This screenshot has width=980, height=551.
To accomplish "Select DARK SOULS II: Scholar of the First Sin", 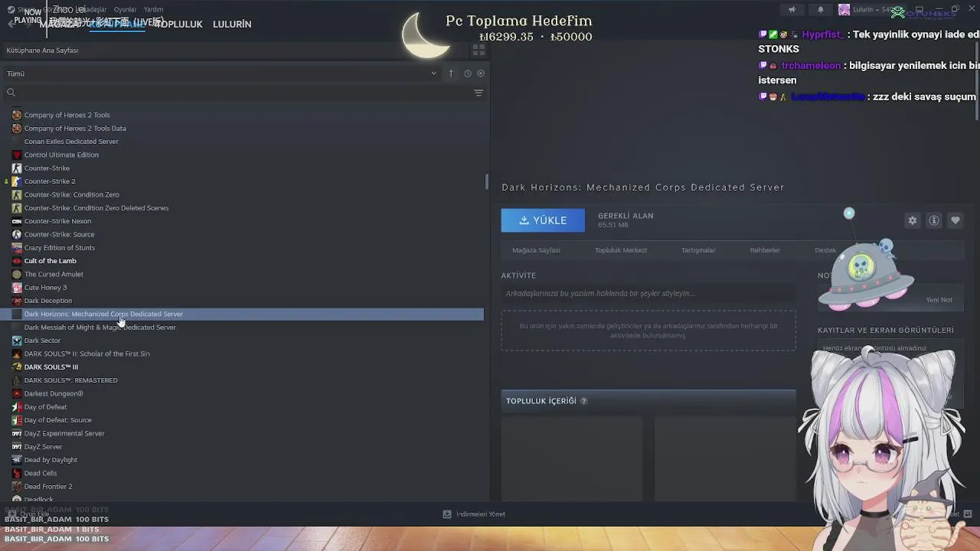I will [87, 354].
